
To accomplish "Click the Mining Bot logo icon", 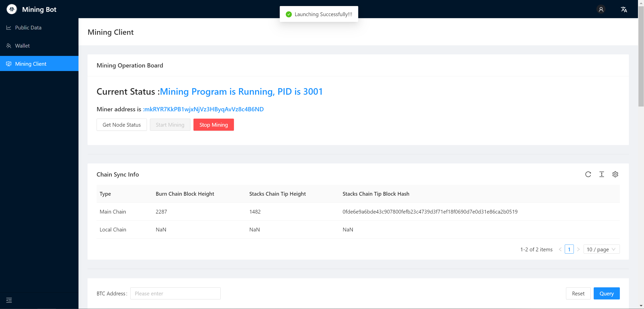I will 12,9.
